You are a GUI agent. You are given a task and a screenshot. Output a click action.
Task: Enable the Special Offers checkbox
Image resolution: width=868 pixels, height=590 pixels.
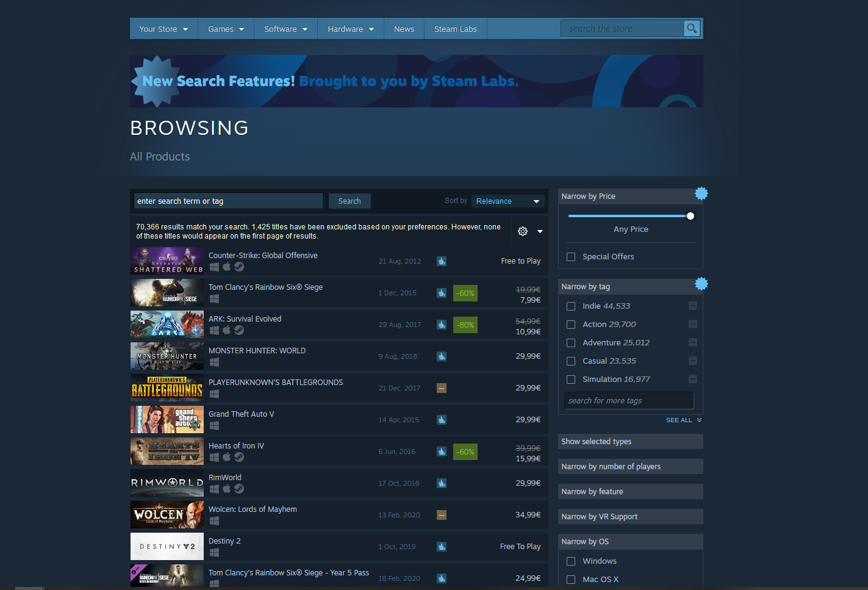[x=571, y=257]
